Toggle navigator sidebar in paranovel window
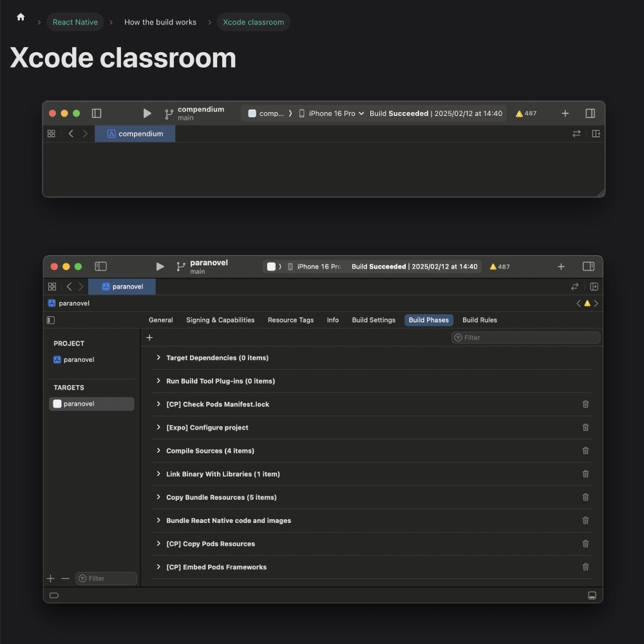 click(100, 267)
